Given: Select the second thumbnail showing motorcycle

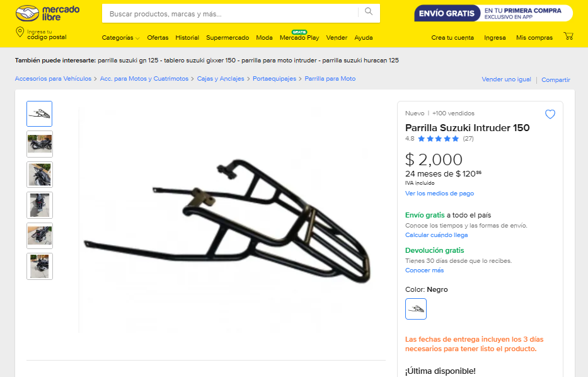Looking at the screenshot, I should (39, 144).
